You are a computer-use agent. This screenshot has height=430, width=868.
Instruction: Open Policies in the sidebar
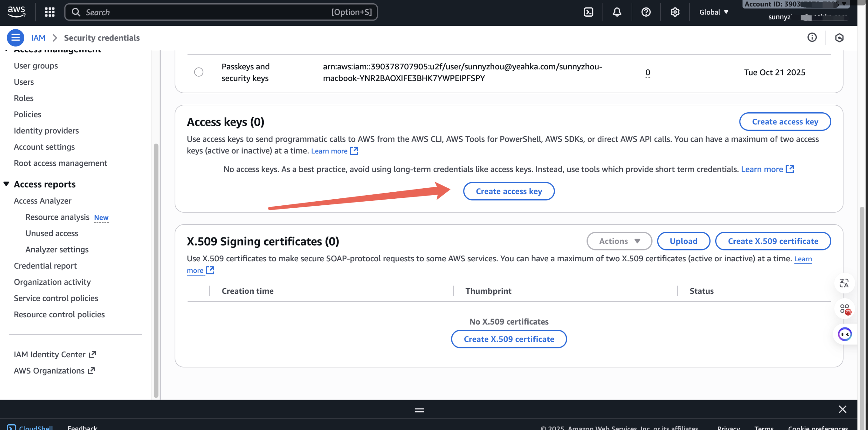click(x=27, y=114)
